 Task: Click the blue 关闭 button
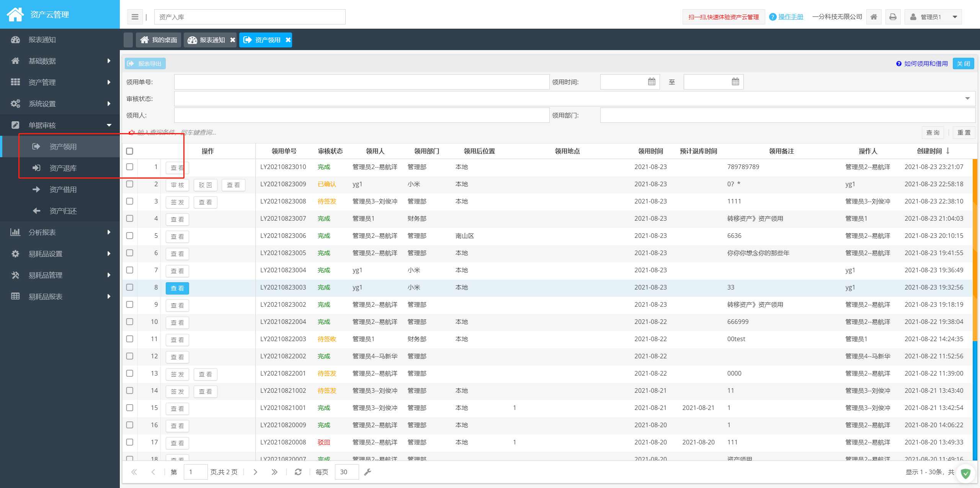point(964,63)
